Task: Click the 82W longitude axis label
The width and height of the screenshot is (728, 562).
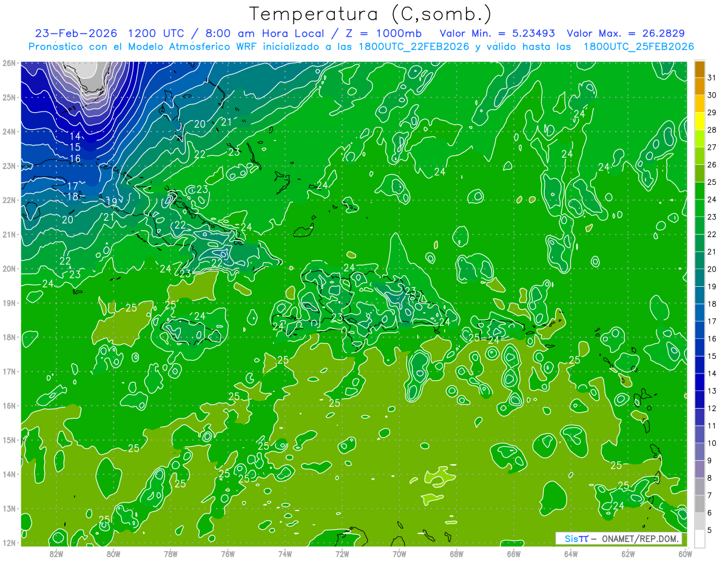Action: pyautogui.click(x=56, y=554)
